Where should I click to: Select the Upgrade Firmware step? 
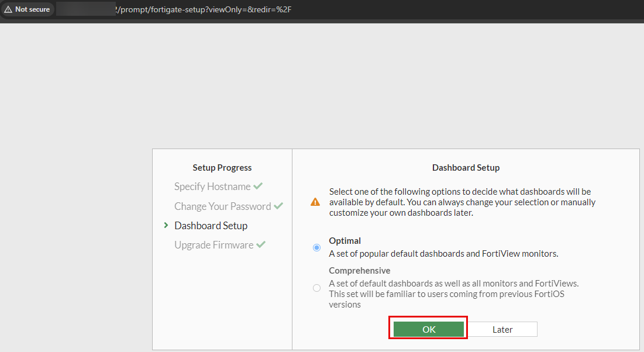coord(214,244)
